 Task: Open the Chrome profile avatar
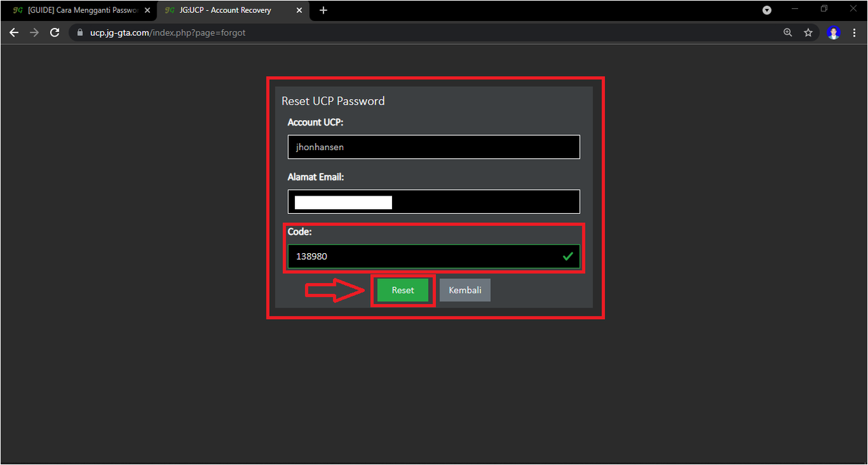[834, 33]
